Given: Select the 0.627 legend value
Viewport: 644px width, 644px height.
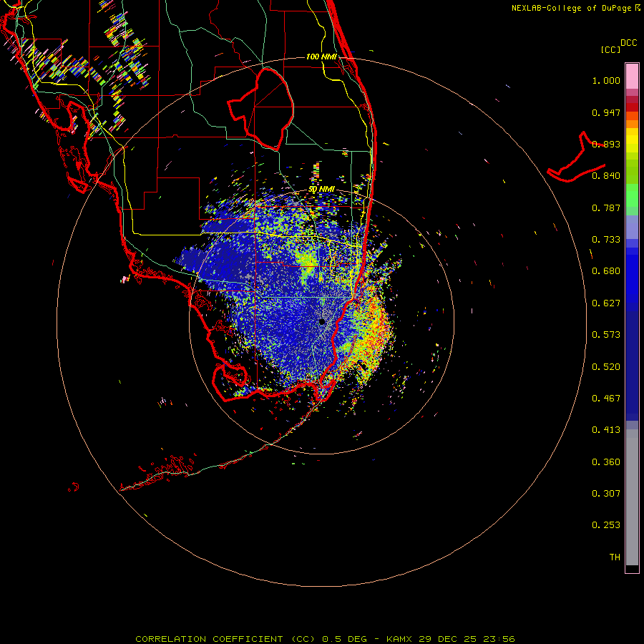Looking at the screenshot, I should 606,303.
